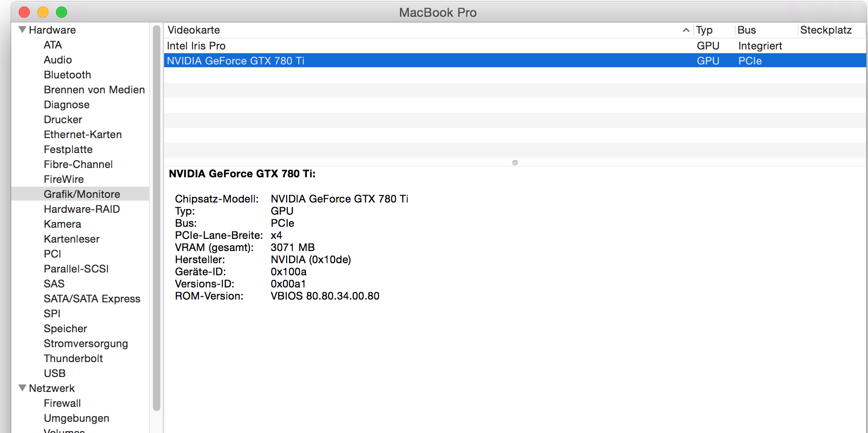Close the MacBook Pro window
The width and height of the screenshot is (868, 433).
[24, 12]
